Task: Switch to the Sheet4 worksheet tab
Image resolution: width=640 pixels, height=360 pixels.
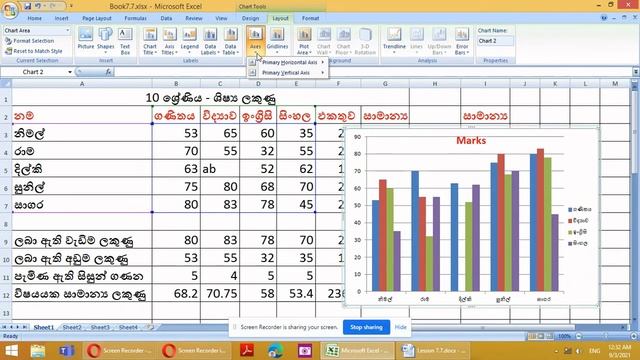Action: [x=128, y=327]
